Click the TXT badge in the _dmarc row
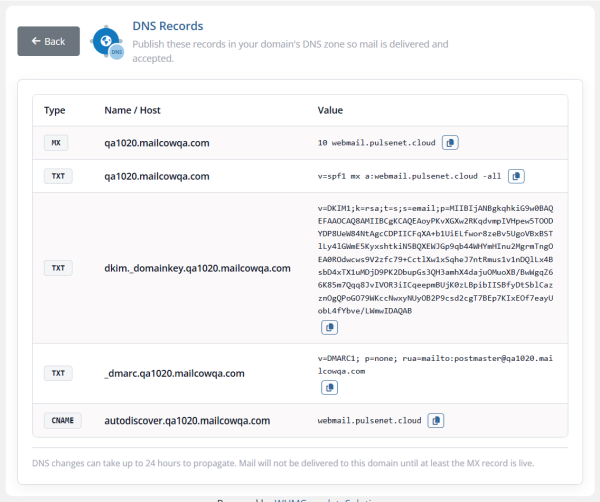Viewport: 600px width, 502px height. pos(58,373)
